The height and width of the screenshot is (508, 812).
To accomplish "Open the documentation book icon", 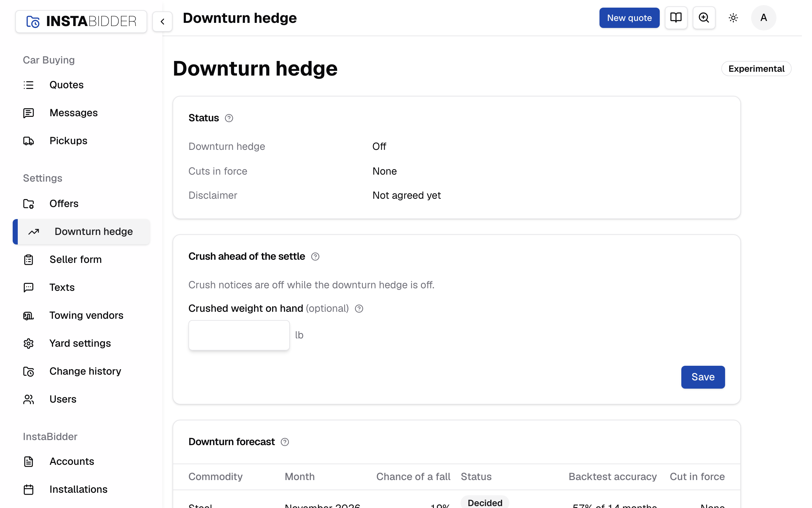I will pos(676,18).
